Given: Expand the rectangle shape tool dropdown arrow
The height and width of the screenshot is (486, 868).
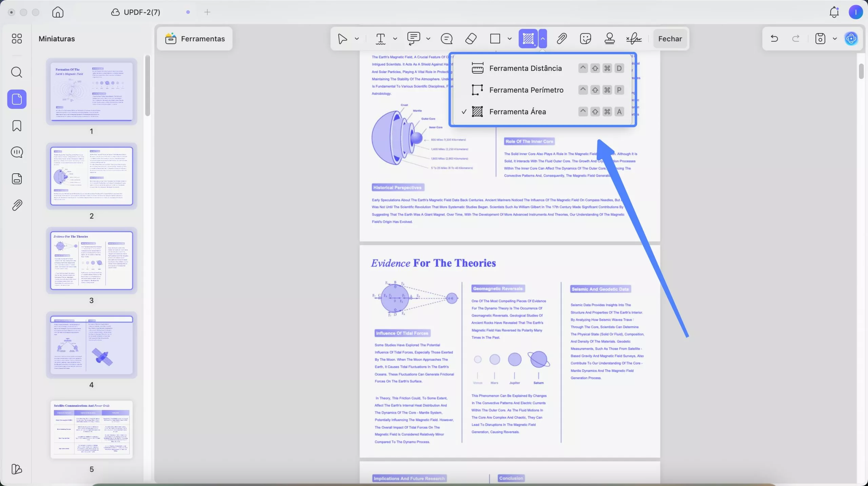Looking at the screenshot, I should click(509, 39).
